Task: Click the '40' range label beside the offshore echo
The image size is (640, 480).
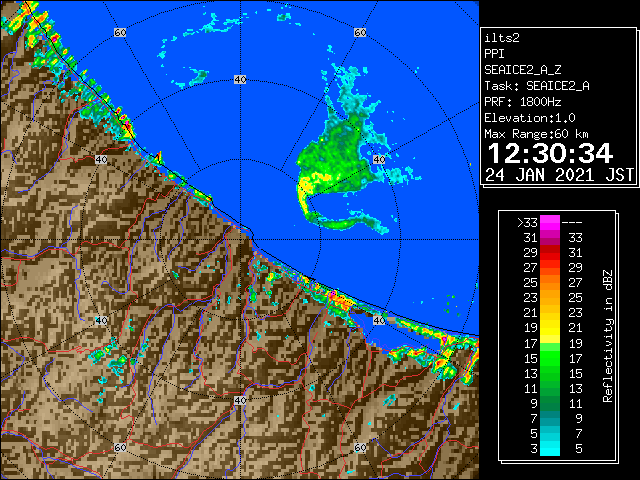Action: coord(379,160)
